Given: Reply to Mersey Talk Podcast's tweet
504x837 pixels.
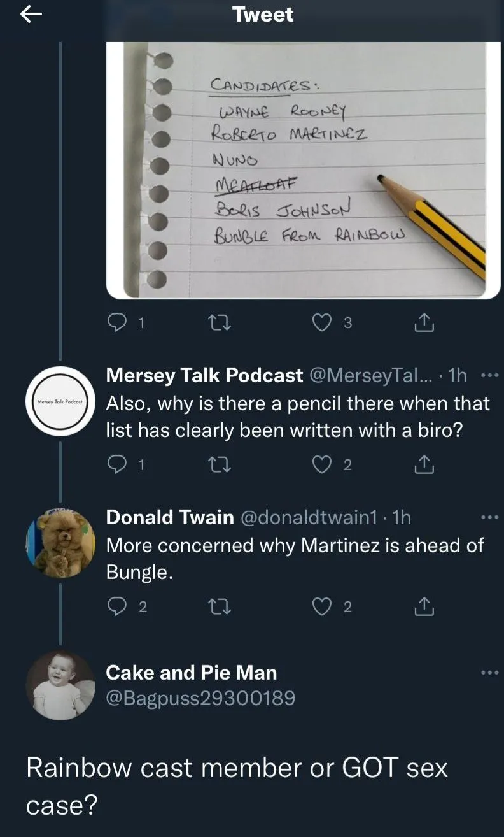Looking at the screenshot, I should (116, 466).
